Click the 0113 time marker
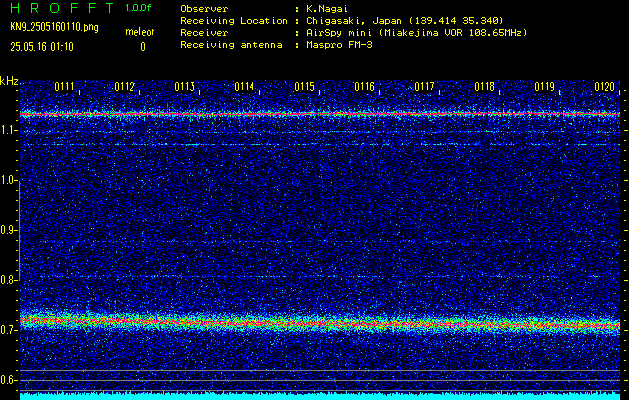Screen dimensions: 629x400 point(184,86)
